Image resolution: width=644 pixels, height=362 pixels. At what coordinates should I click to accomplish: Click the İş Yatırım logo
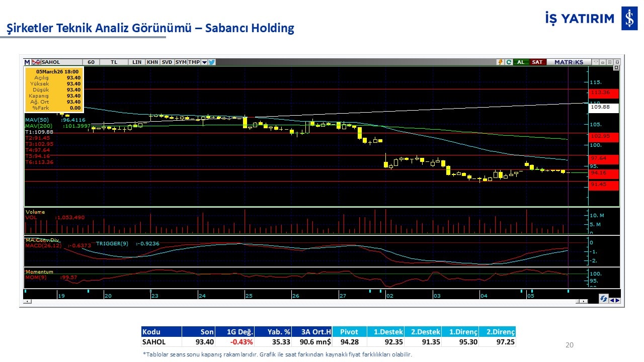(590, 19)
